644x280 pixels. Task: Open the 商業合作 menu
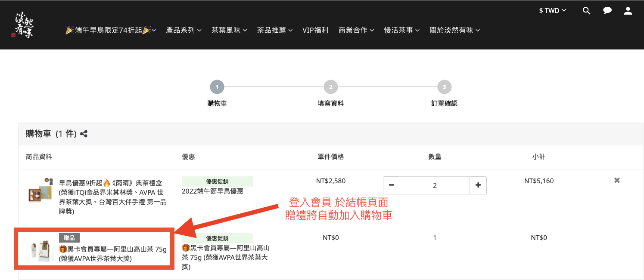[x=356, y=30]
